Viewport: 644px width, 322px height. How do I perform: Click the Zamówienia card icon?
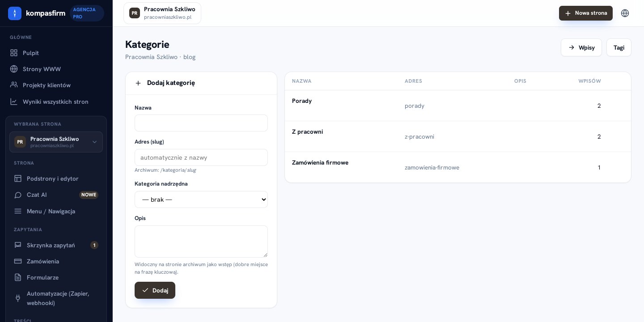point(18,261)
